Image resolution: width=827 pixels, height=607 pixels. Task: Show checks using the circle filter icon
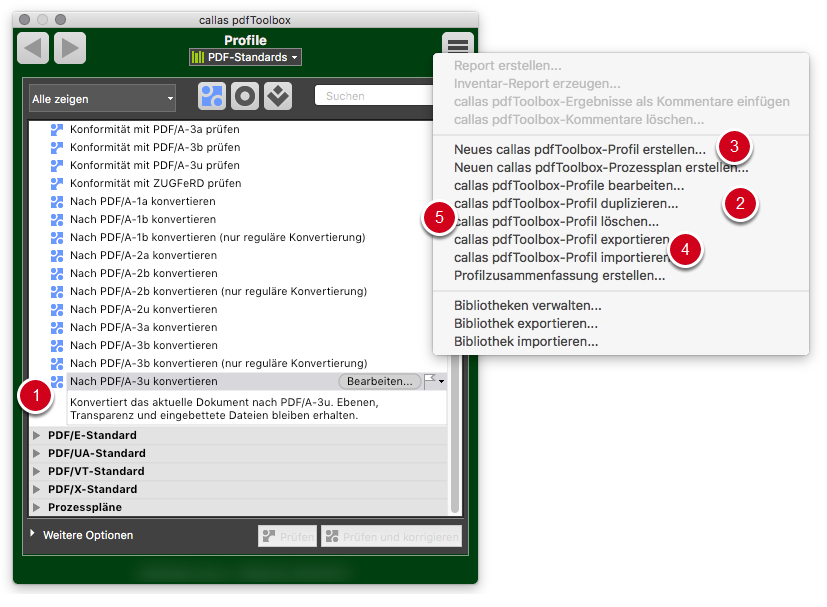tap(245, 97)
